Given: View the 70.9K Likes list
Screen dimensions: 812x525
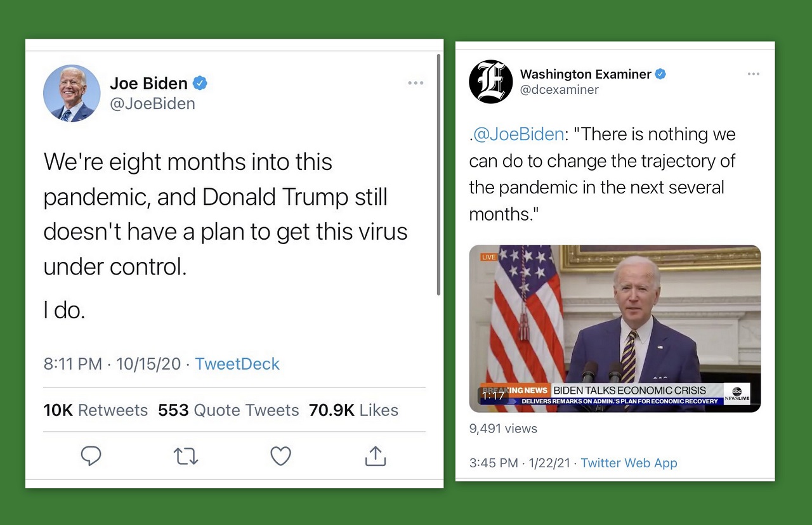Looking at the screenshot, I should [x=353, y=410].
